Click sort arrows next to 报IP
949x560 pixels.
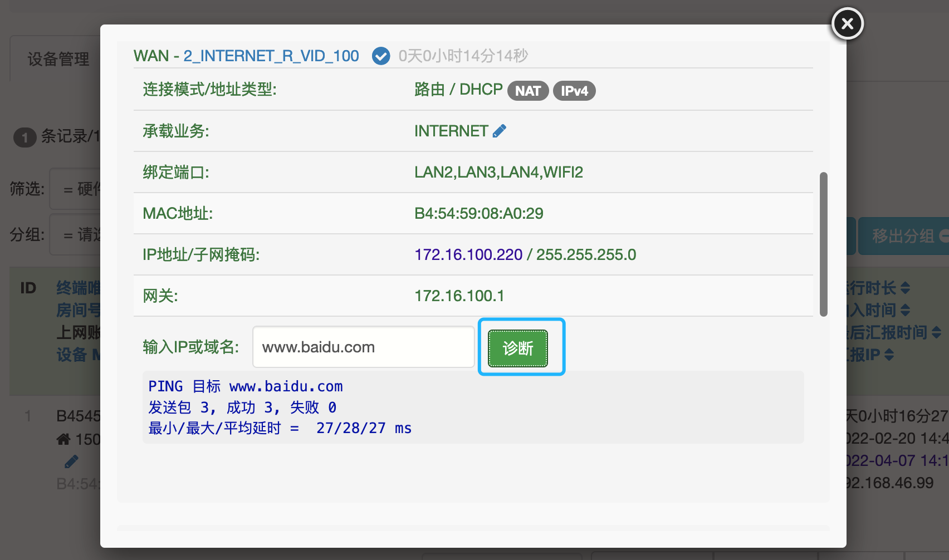point(889,355)
